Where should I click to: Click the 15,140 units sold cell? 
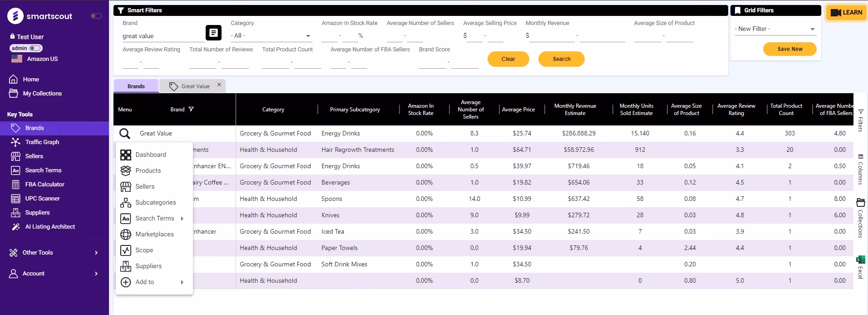[x=640, y=134]
